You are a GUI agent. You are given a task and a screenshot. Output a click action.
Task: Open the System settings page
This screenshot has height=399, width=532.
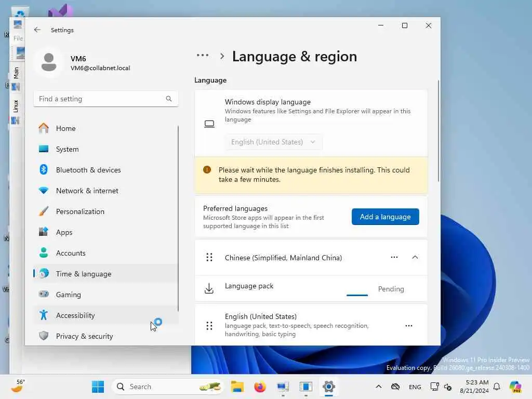[106, 149]
